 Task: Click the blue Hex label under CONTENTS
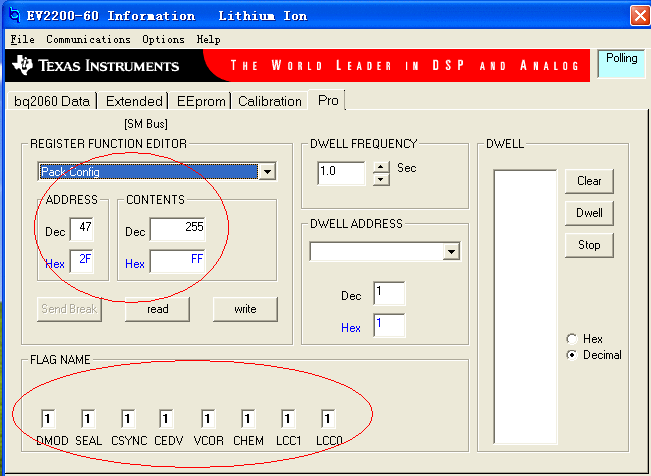pyautogui.click(x=135, y=264)
